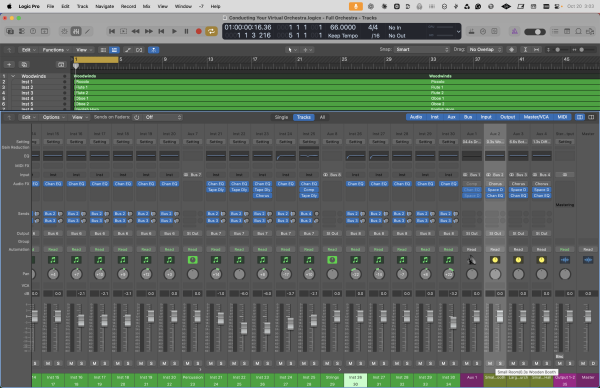Open Quick Help from the control bar
Viewport: 600px width, 388px height.
pos(33,31)
